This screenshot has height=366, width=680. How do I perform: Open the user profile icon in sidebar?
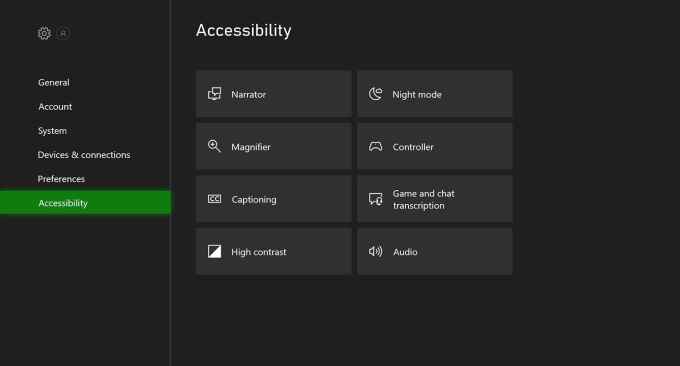63,33
